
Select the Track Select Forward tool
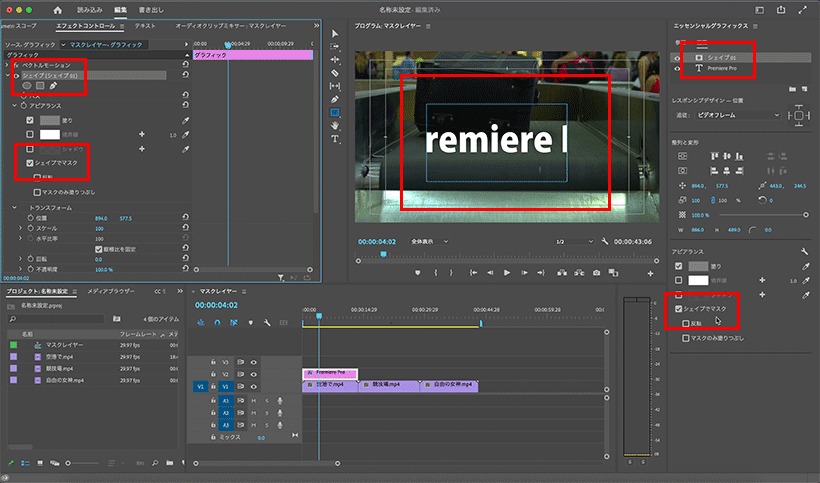(x=335, y=47)
